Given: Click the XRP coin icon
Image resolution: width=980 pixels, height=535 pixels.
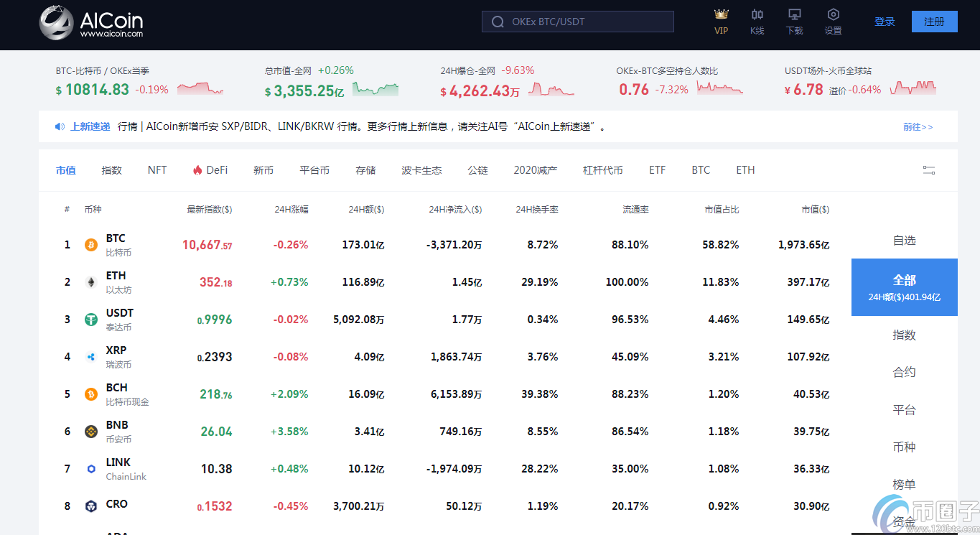Looking at the screenshot, I should 91,357.
